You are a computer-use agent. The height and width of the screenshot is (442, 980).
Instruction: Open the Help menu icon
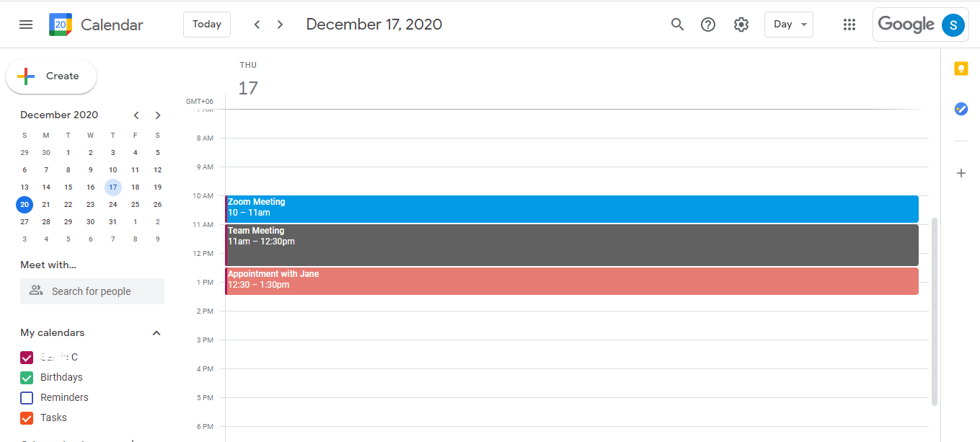click(708, 24)
